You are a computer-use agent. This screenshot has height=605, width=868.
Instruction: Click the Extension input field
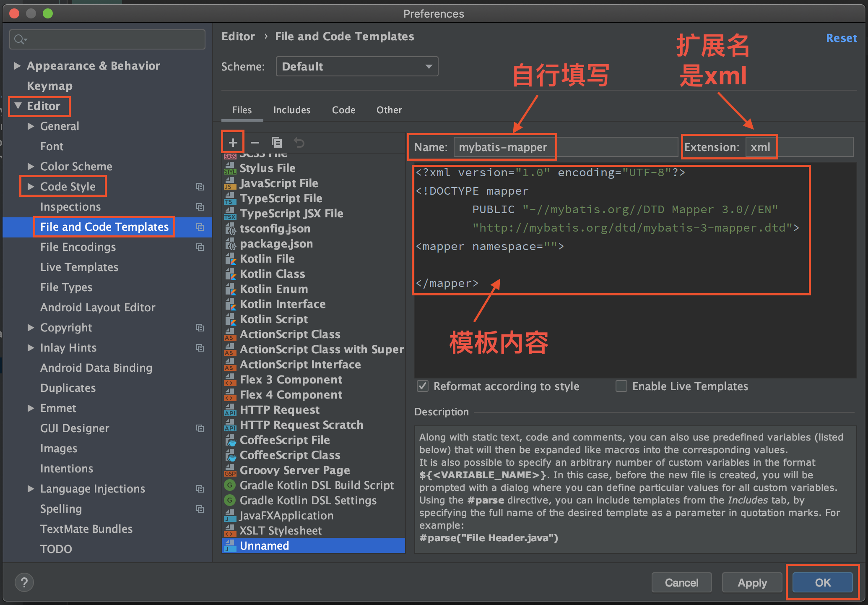click(x=799, y=147)
